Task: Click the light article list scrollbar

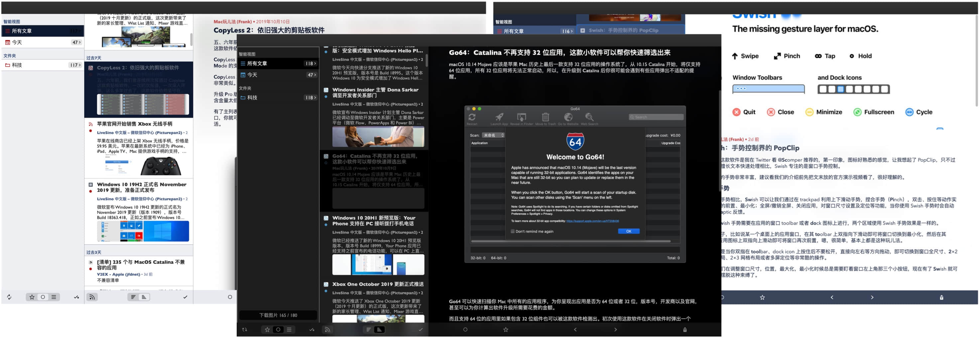Action: click(x=191, y=40)
